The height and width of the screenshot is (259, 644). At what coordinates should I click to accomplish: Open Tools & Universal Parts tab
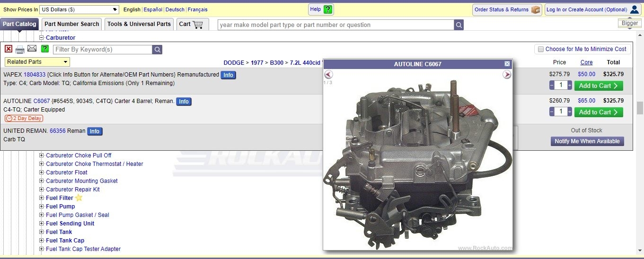(139, 24)
